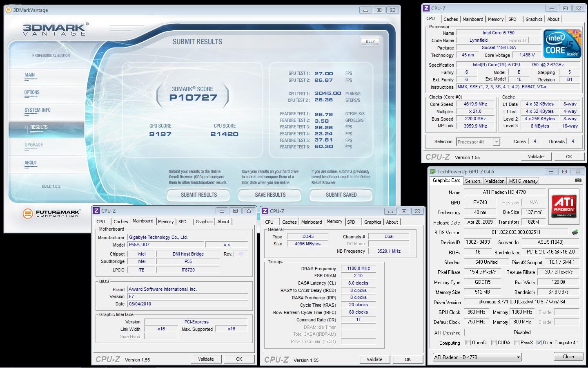Click the HELP button in 3DMark Vantage
Image resolution: width=588 pixels, height=368 pixels.
(x=370, y=41)
